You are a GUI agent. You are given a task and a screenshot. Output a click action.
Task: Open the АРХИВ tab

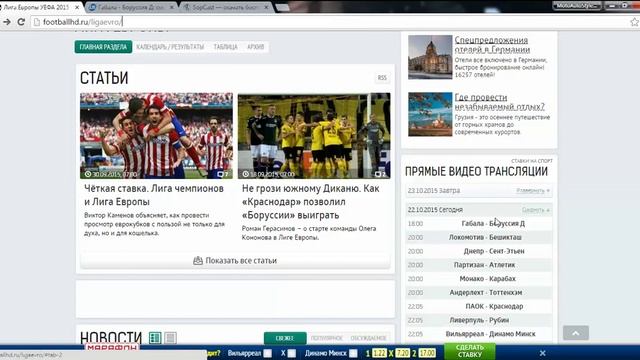point(256,47)
